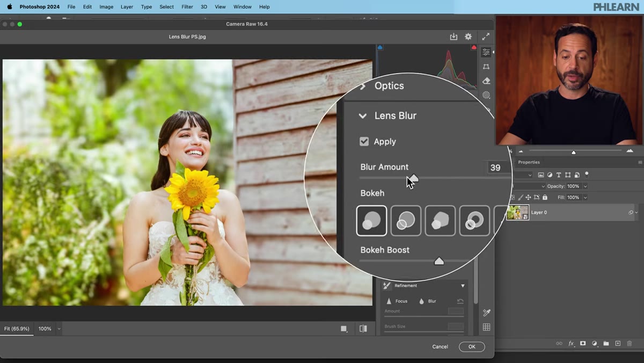Click the shape layer filter icon
Viewport: 644px width, 363px height.
pyautogui.click(x=568, y=175)
